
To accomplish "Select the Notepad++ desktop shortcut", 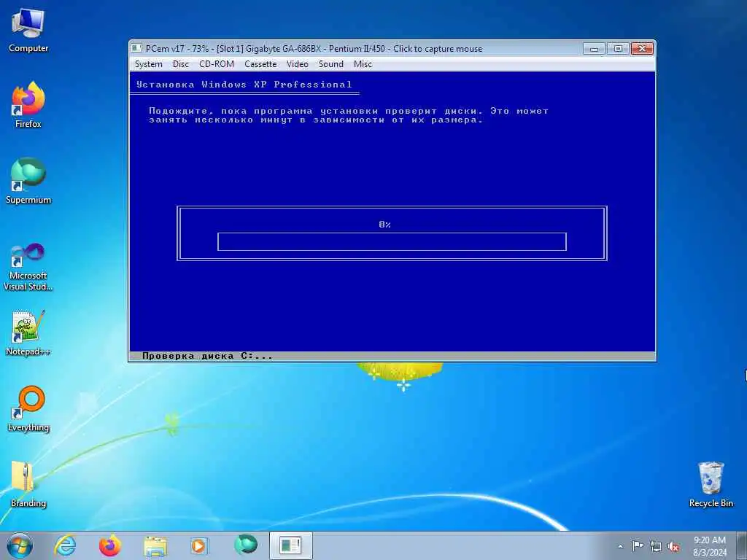I will 28,333.
